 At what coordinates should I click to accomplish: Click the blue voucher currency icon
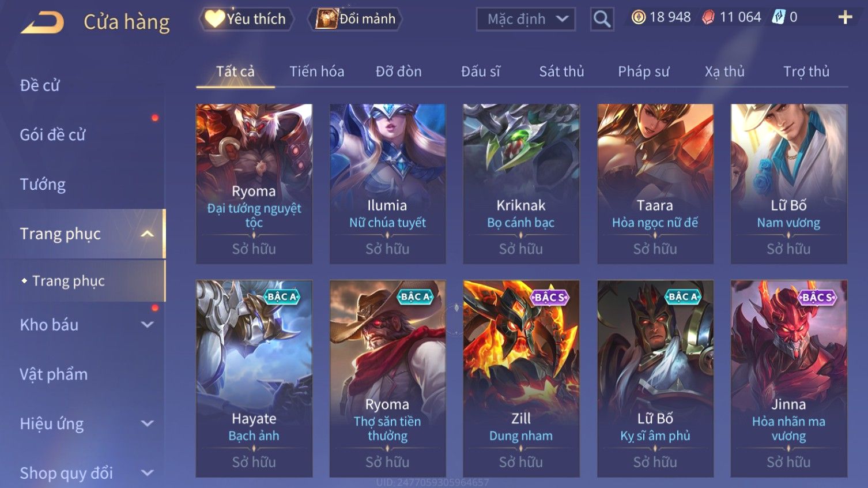point(779,17)
